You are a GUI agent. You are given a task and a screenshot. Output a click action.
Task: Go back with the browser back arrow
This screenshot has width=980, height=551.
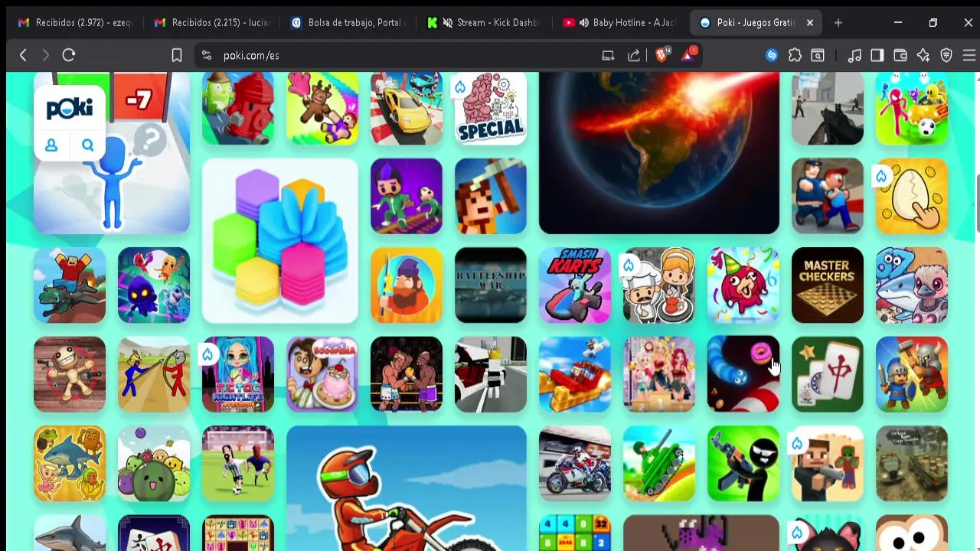click(x=23, y=55)
